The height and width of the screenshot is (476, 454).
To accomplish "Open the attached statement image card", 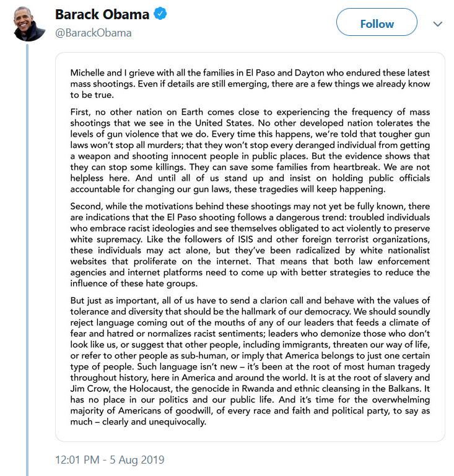I will [250, 247].
